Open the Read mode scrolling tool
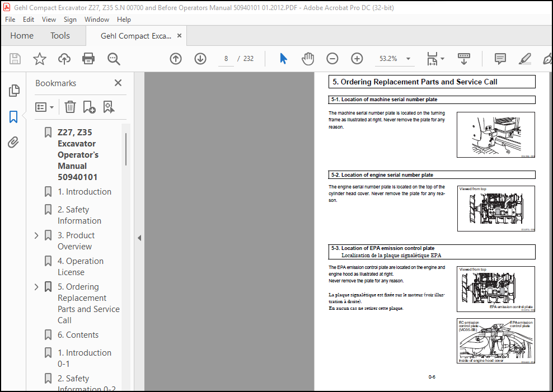 point(464,59)
